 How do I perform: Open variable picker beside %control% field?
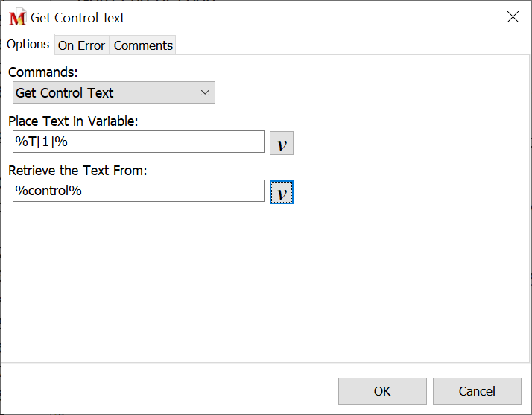tap(282, 192)
